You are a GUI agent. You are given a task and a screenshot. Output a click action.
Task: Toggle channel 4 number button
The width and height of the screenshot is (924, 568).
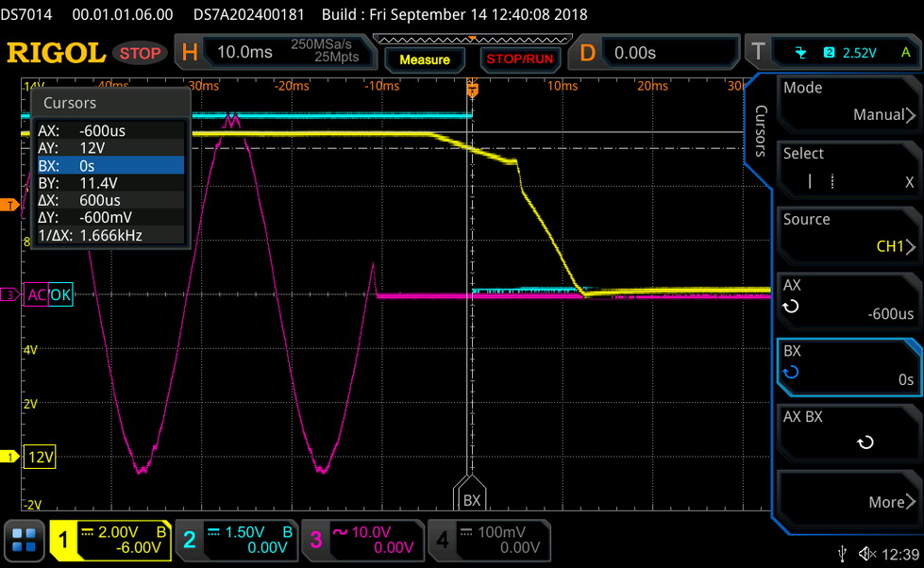pyautogui.click(x=442, y=539)
